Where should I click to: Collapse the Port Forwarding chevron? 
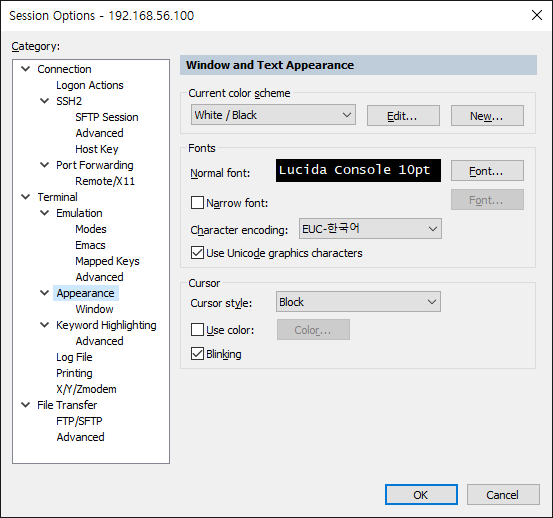(44, 165)
